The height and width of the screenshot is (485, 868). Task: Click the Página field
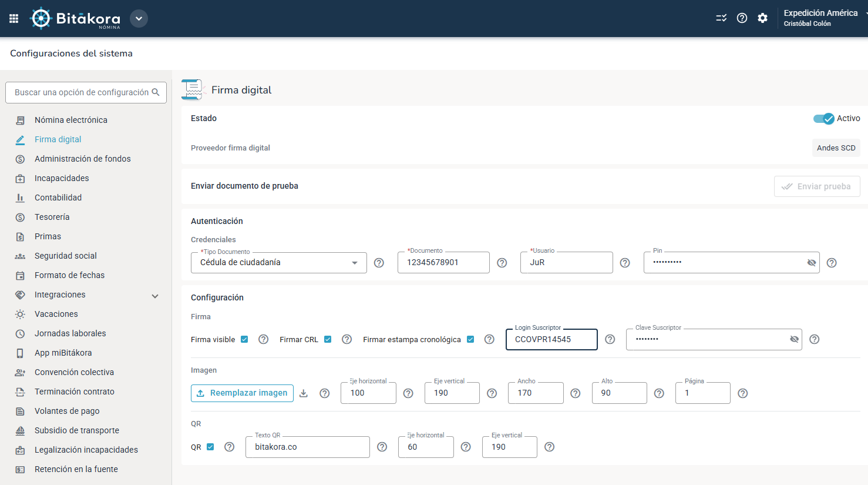(703, 393)
